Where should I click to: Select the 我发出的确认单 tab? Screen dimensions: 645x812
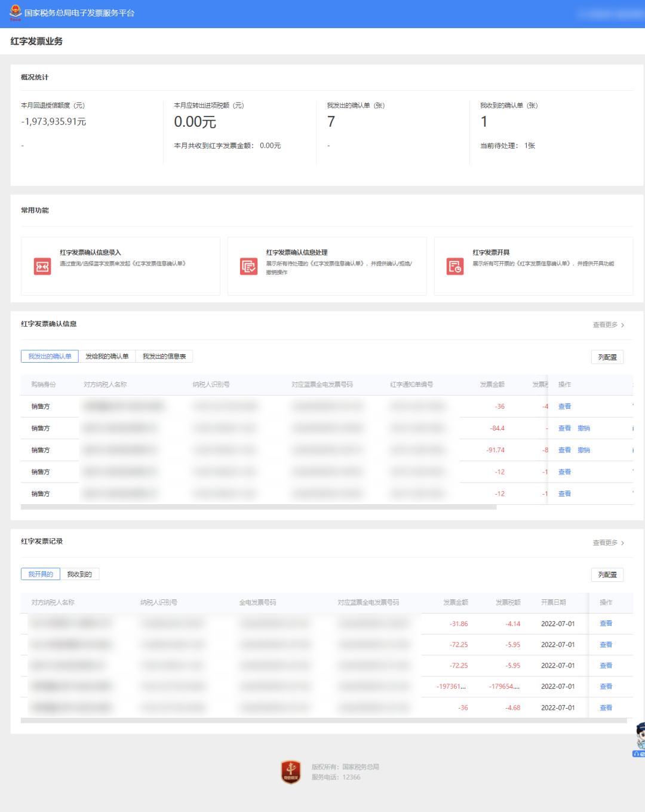50,357
